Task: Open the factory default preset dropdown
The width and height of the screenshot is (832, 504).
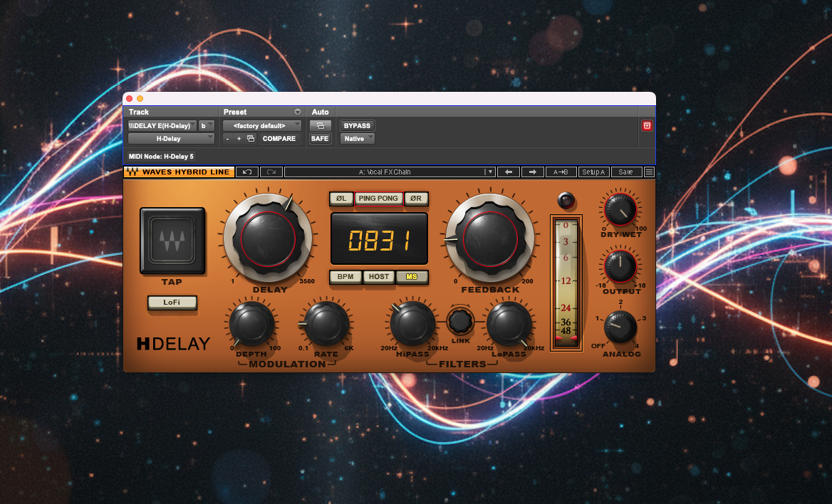Action: 261,125
